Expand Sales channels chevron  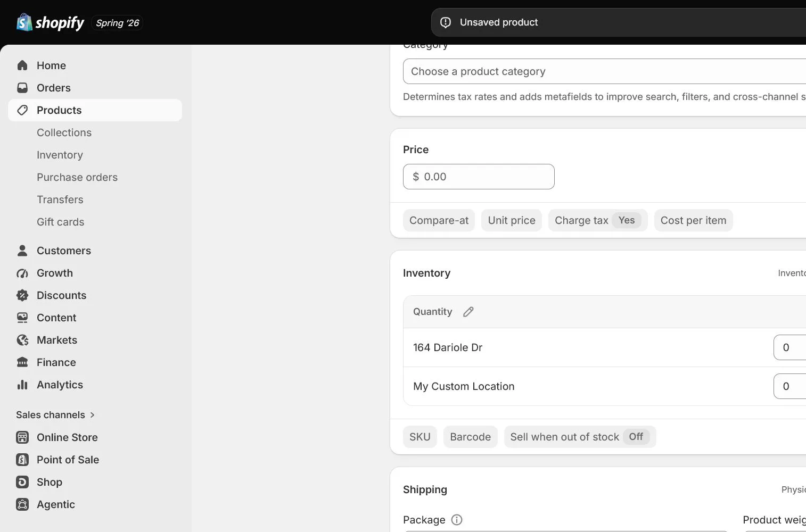pyautogui.click(x=92, y=415)
